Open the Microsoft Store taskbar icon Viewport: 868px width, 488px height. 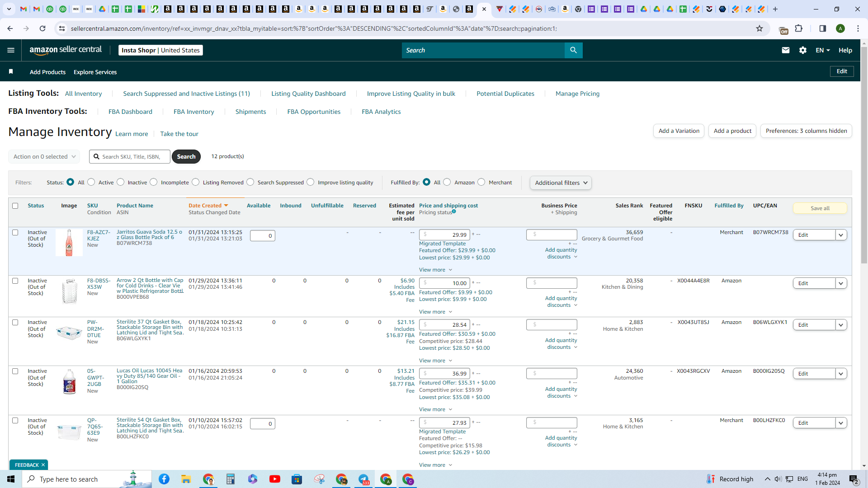tap(297, 479)
